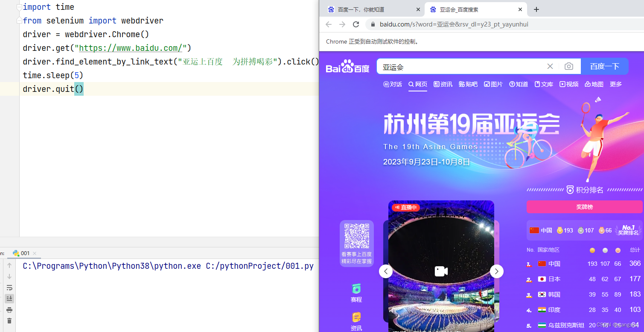644x332 pixels.
Task: Click the 韩国 row in medal table
Action: pos(584,294)
